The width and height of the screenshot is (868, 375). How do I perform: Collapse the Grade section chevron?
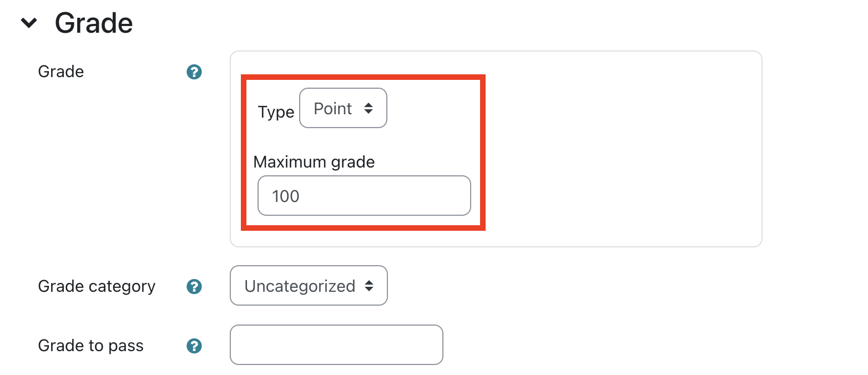(x=29, y=23)
